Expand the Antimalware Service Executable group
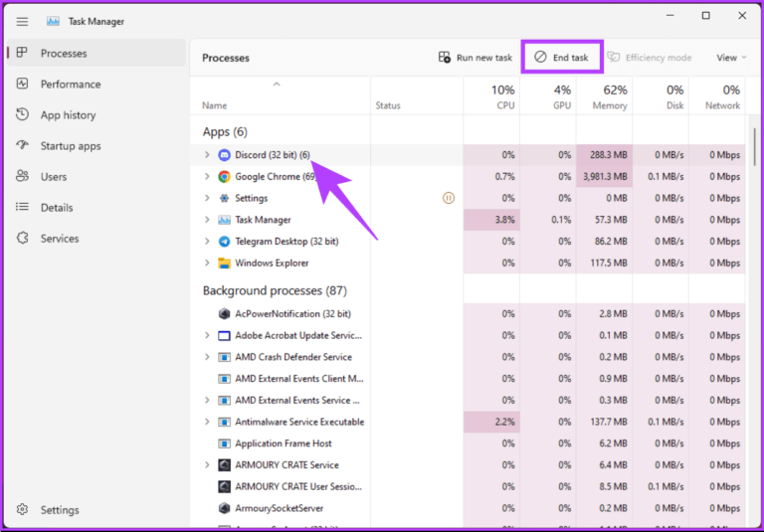This screenshot has width=764, height=532. 207,422
